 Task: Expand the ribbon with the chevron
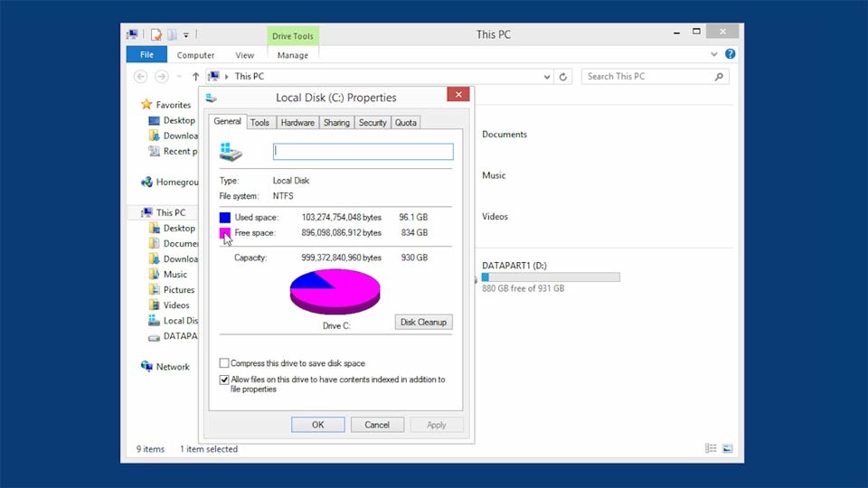(x=714, y=54)
